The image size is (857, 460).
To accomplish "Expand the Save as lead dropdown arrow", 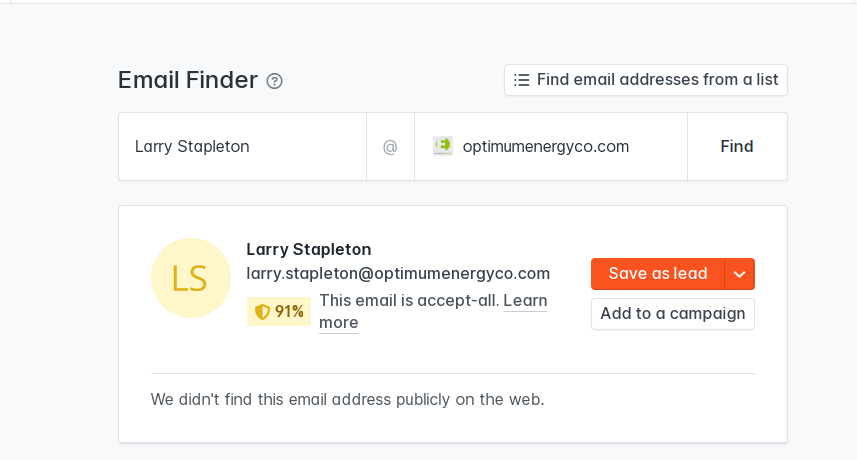I will click(739, 274).
